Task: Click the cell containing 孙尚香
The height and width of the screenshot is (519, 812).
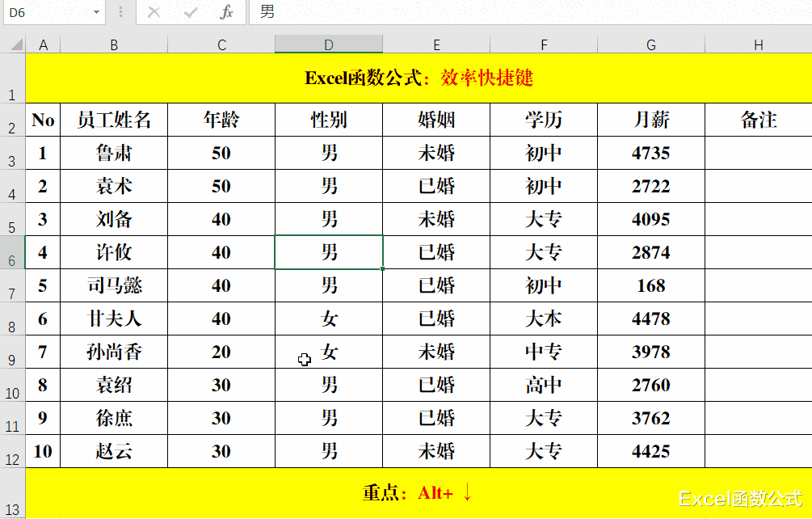Action: click(113, 351)
